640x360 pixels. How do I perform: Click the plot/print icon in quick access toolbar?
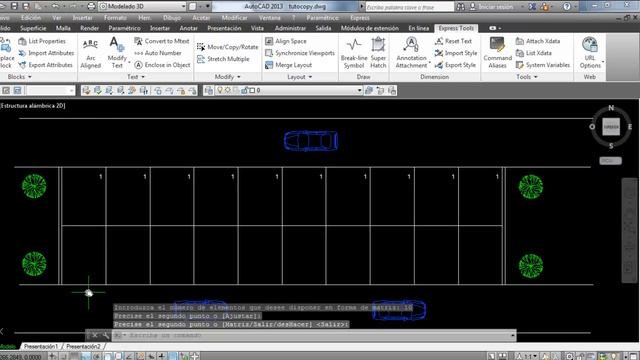click(91, 7)
